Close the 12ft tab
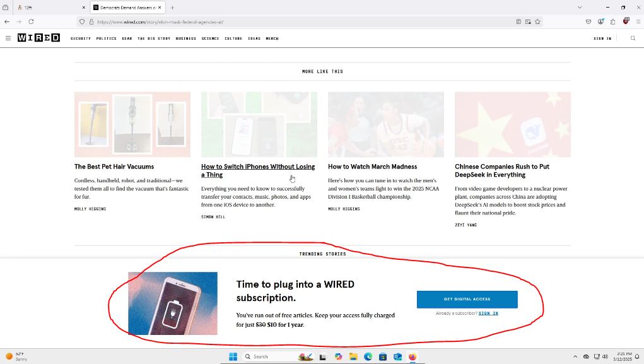644x364 pixels. pos(83,8)
